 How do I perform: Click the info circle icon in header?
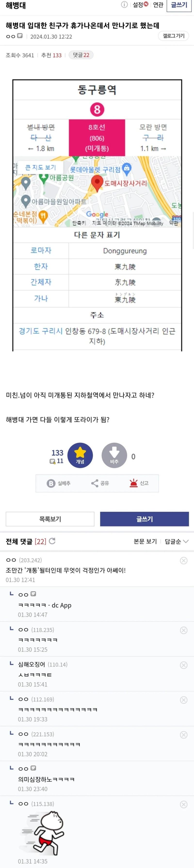(x=124, y=5)
